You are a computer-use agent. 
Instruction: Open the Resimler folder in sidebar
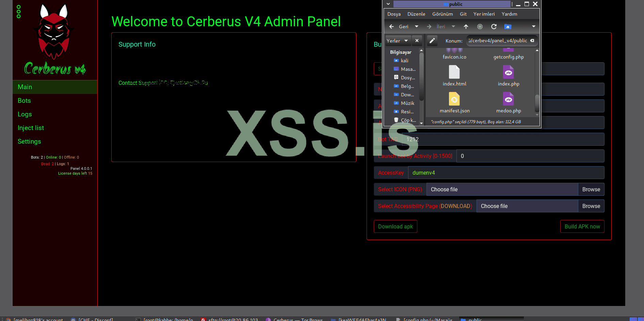coord(404,112)
